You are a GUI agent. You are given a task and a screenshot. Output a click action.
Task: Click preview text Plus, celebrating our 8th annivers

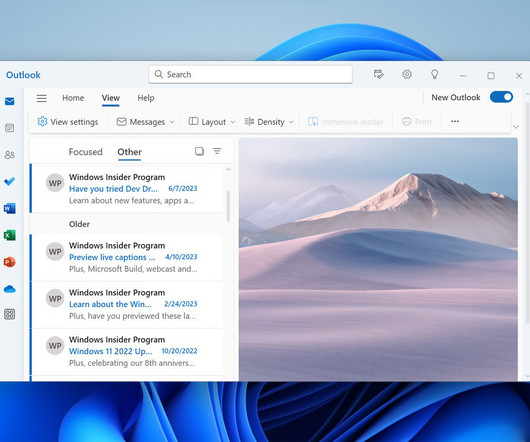click(132, 363)
